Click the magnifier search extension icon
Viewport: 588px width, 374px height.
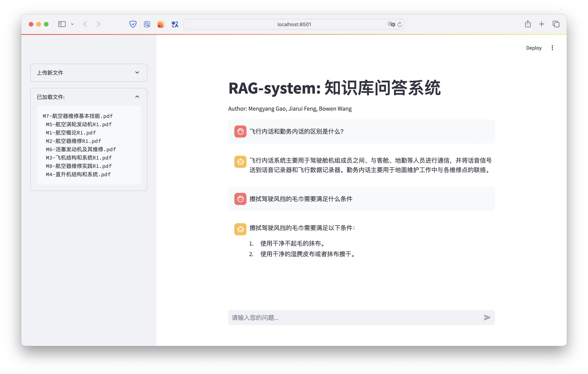(x=147, y=24)
